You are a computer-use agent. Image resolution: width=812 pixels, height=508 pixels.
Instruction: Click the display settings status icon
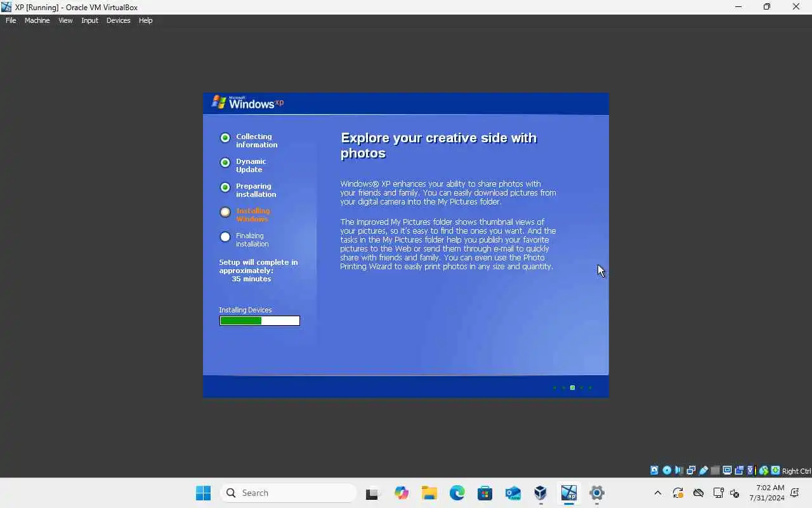click(x=727, y=471)
